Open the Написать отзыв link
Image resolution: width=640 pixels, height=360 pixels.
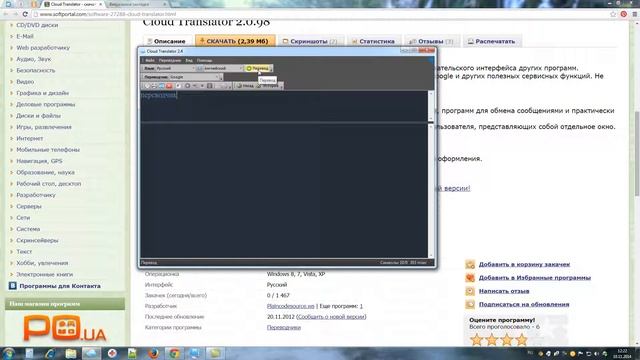tap(504, 291)
